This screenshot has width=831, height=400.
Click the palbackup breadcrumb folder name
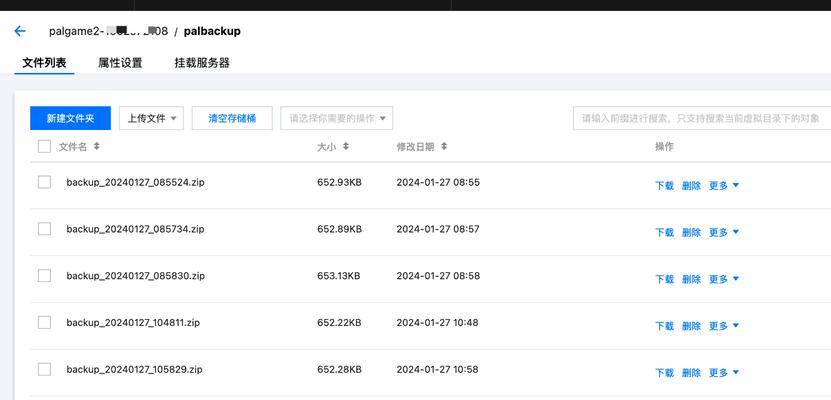point(212,31)
